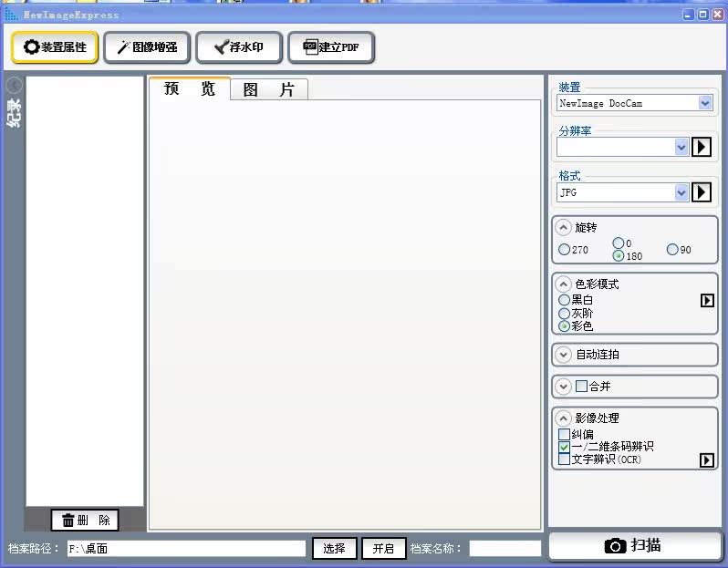Viewport: 728px width, 568px height.
Task: Close the NewImageExpress window
Action: click(x=717, y=15)
